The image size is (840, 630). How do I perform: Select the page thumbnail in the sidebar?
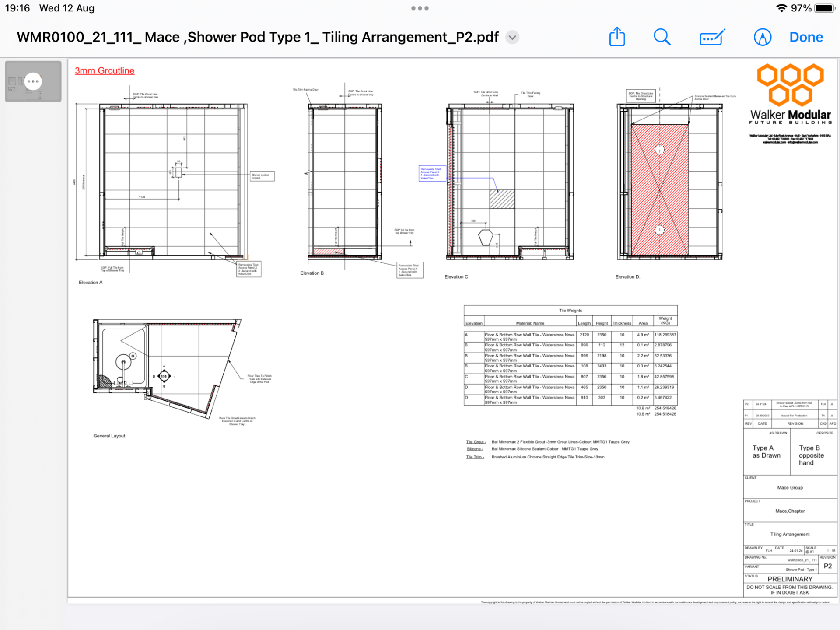click(x=33, y=81)
